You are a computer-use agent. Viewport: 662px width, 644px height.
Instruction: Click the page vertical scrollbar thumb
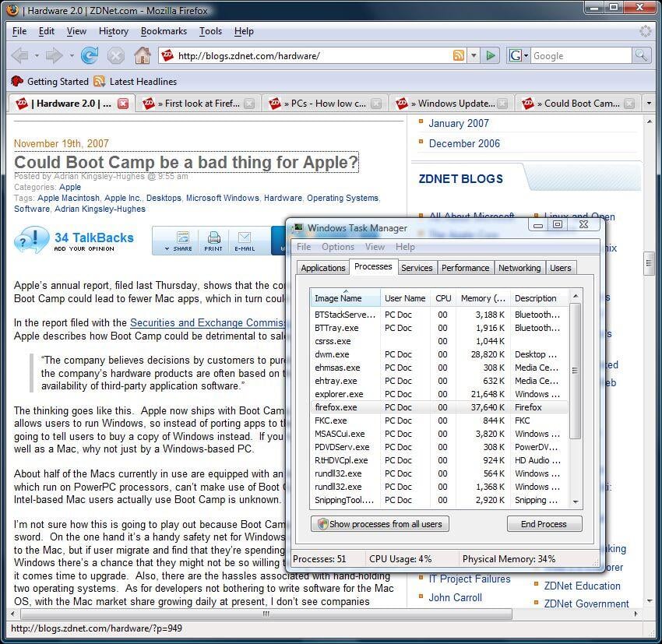649,263
